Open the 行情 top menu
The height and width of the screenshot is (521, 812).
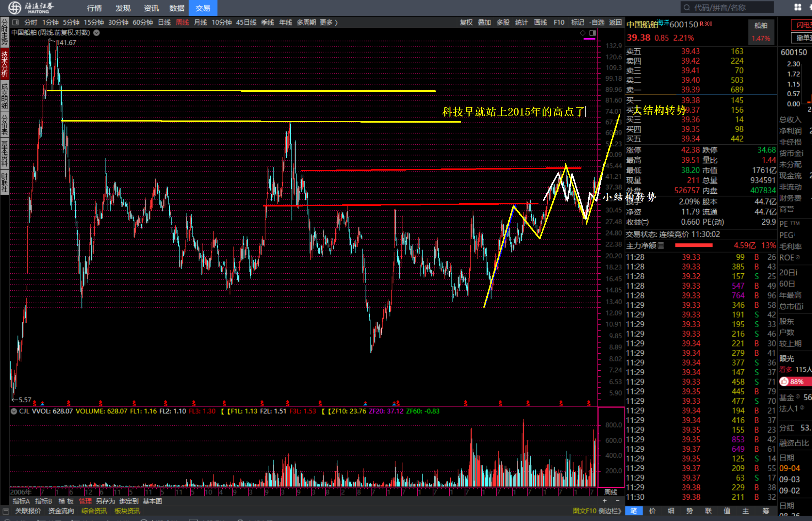[94, 8]
